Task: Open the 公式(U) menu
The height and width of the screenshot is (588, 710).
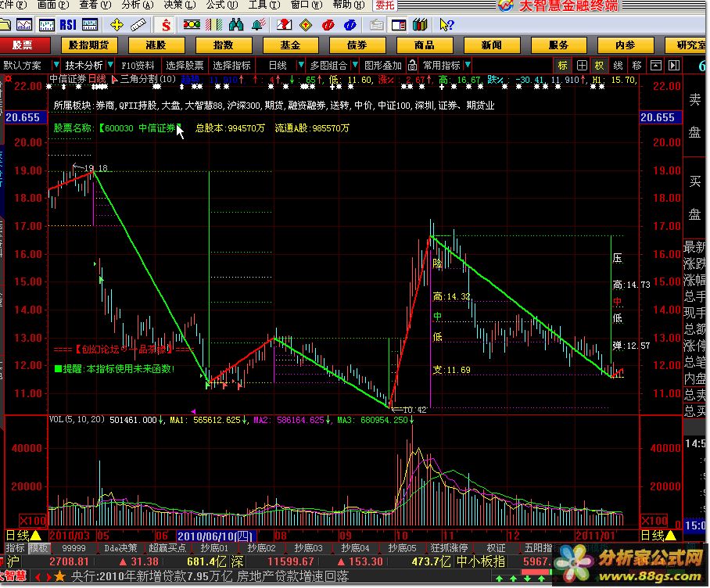Action: click(222, 5)
